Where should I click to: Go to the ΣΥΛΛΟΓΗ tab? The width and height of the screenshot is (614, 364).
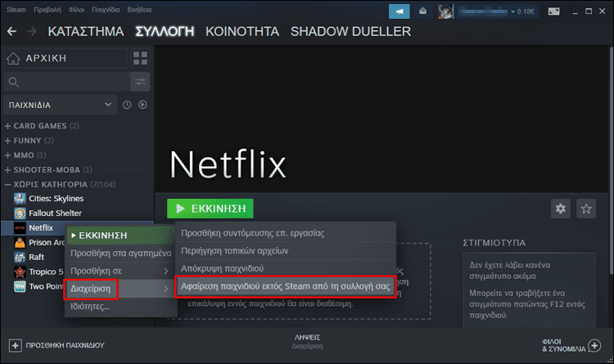[165, 31]
